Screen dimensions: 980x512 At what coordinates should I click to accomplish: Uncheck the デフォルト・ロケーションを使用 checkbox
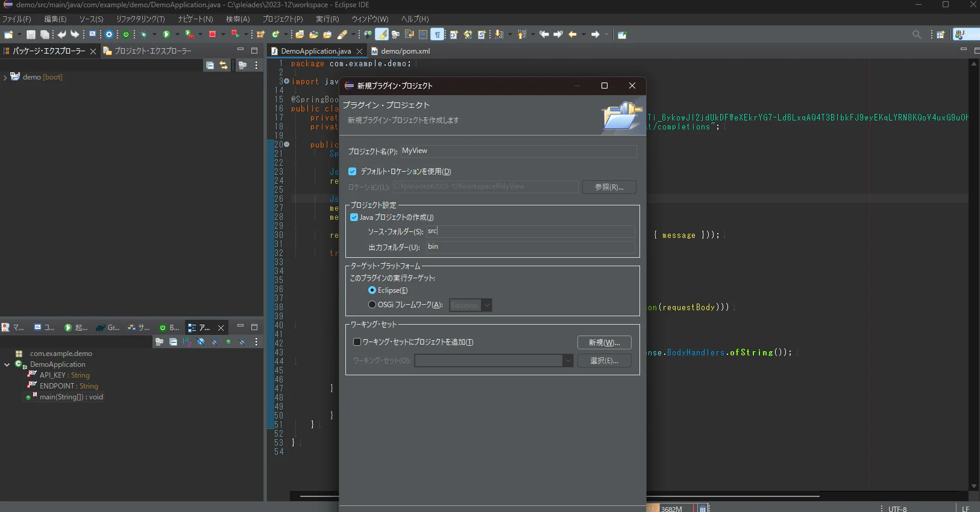(x=353, y=172)
